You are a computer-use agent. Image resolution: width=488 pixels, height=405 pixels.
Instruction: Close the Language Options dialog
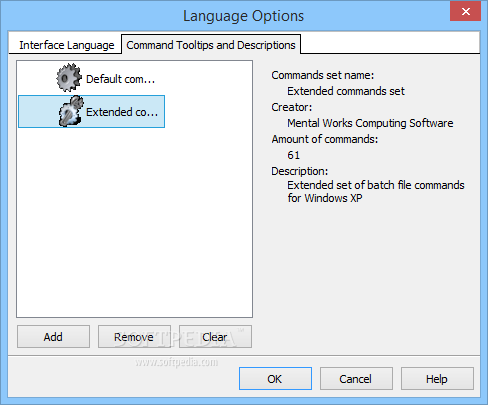coord(466,12)
